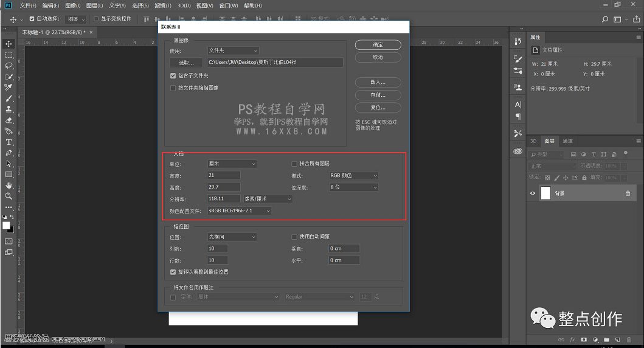Select the Rectangular Marquee tool
This screenshot has width=644, height=348.
coord(9,55)
